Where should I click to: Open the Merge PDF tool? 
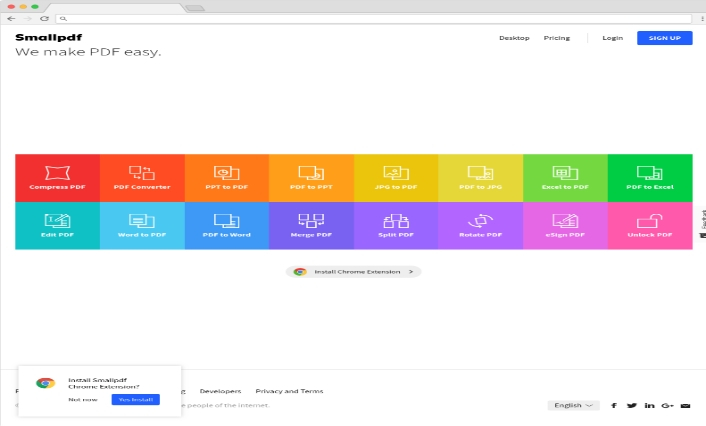pos(311,226)
